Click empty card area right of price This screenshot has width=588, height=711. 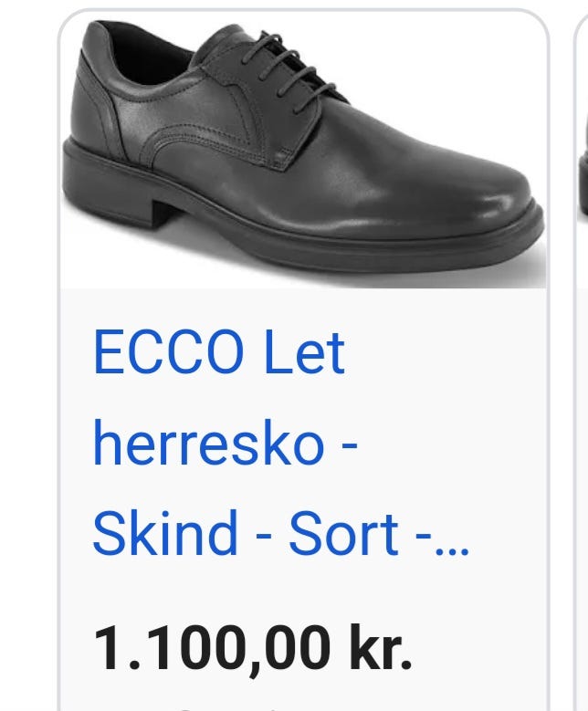[477, 647]
